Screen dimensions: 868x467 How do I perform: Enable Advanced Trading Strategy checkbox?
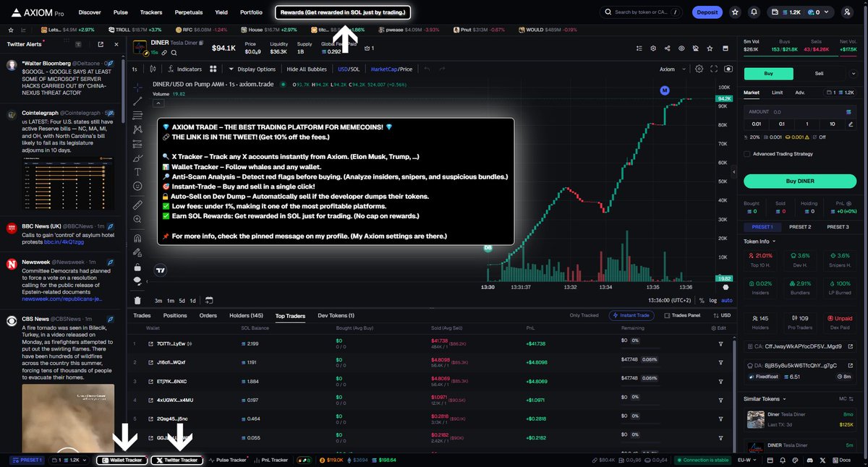[x=747, y=153]
